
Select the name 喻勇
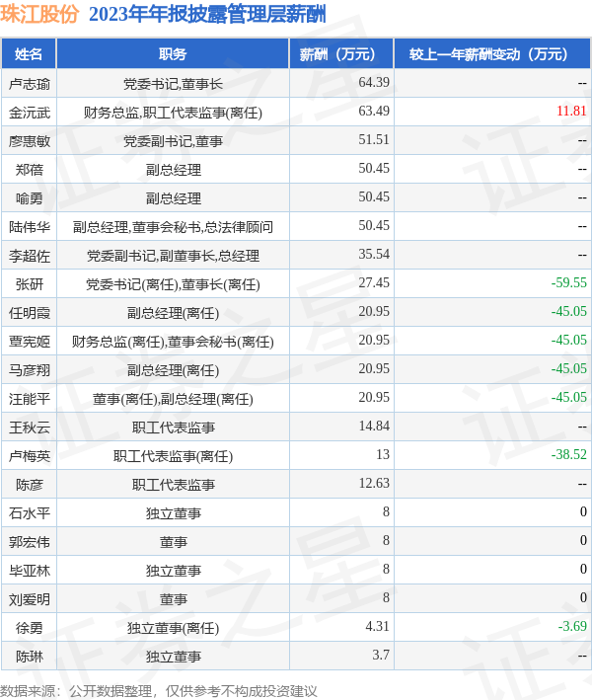[x=30, y=198]
